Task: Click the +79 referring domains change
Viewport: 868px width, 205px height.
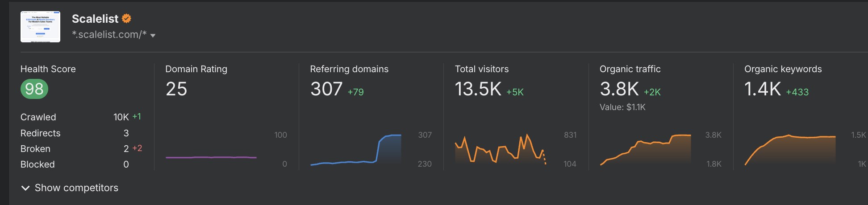Action: coord(356,92)
